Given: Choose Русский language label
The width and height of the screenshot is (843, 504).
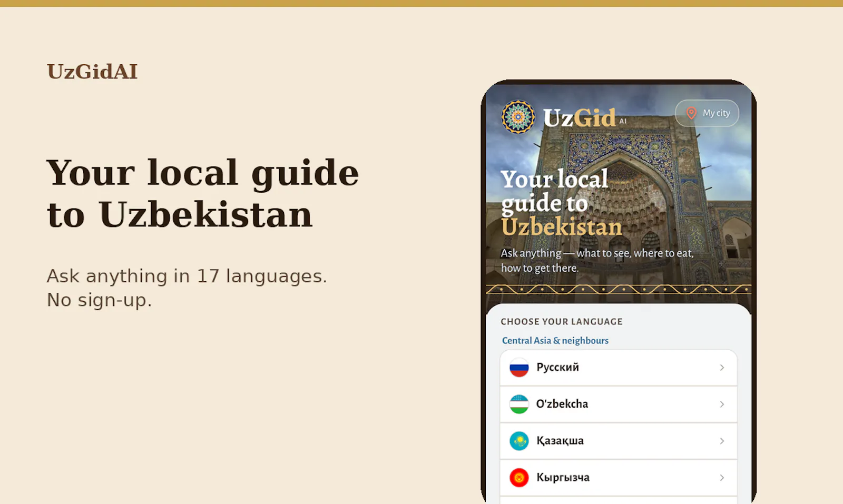Looking at the screenshot, I should [x=557, y=367].
